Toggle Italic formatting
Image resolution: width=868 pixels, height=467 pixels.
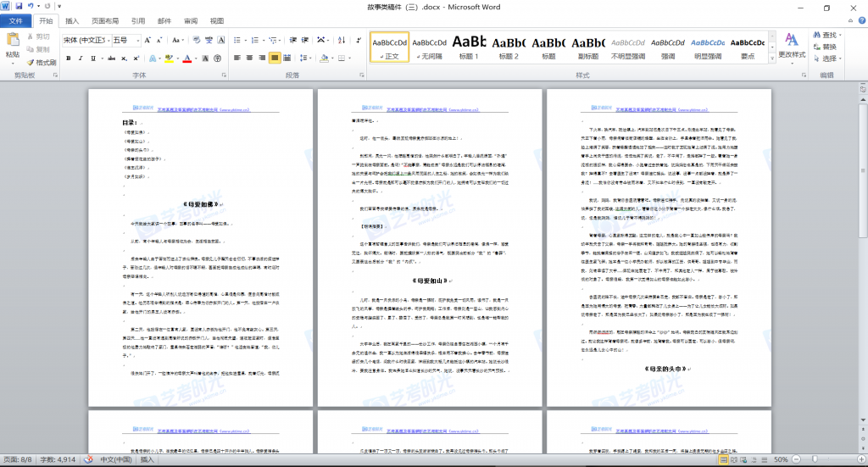(82, 58)
